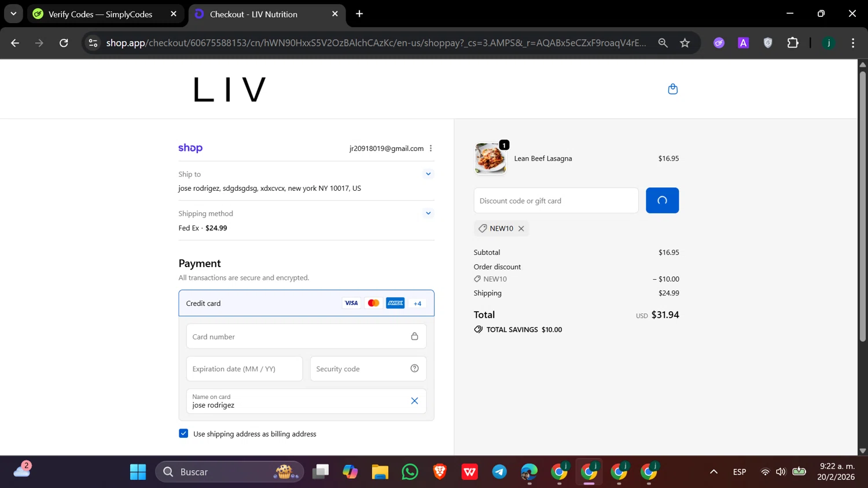This screenshot has height=488, width=868.
Task: Open the Windows Start menu
Action: [138, 472]
